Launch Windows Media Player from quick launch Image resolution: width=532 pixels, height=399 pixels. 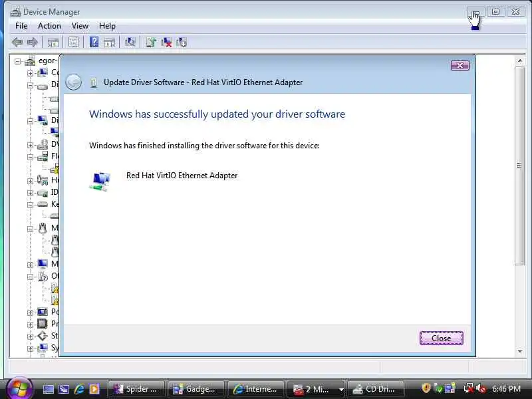coord(94,389)
